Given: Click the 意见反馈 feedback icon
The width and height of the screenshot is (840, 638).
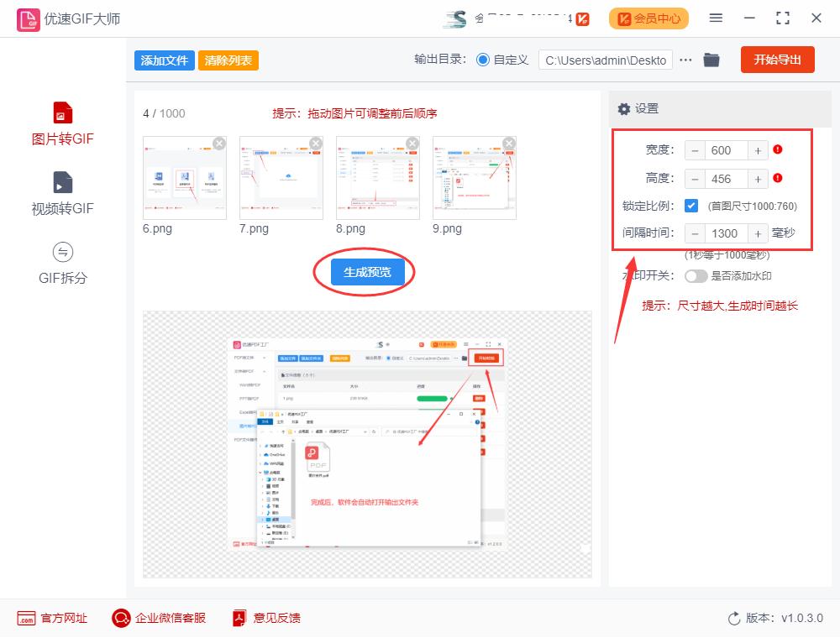Looking at the screenshot, I should click(x=238, y=619).
